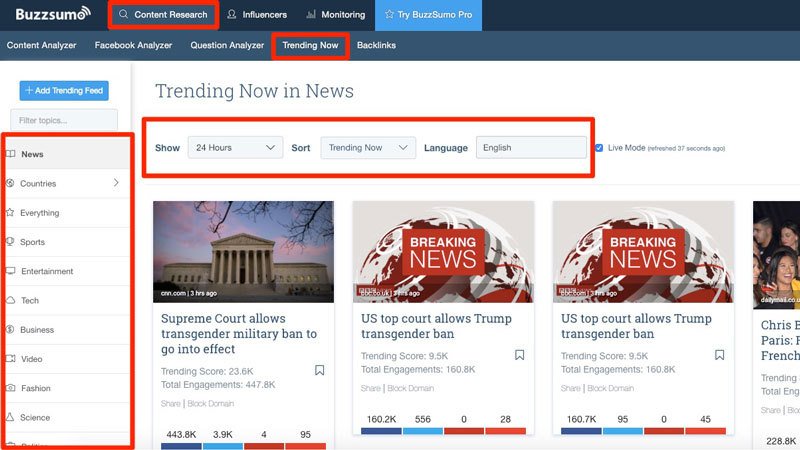800x450 pixels.
Task: Click the Fashion camera icon
Action: point(11,388)
